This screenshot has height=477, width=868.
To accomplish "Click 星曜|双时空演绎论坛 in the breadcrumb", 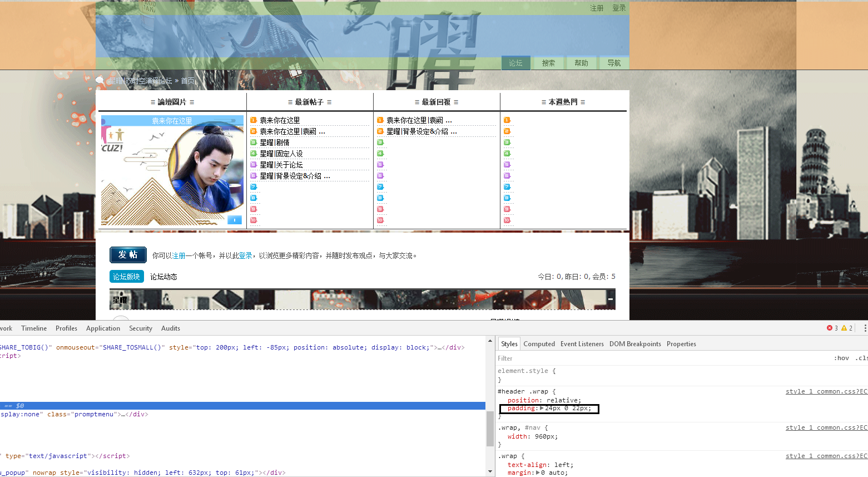I will (x=140, y=81).
